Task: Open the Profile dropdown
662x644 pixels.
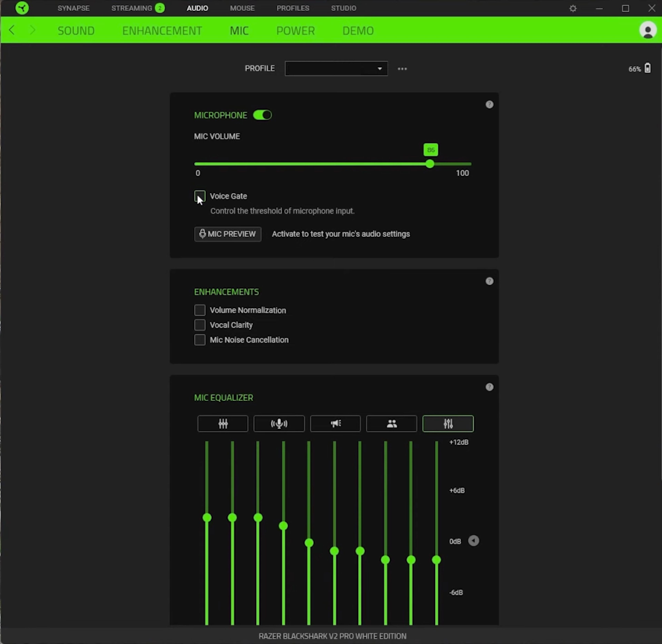Action: [336, 68]
